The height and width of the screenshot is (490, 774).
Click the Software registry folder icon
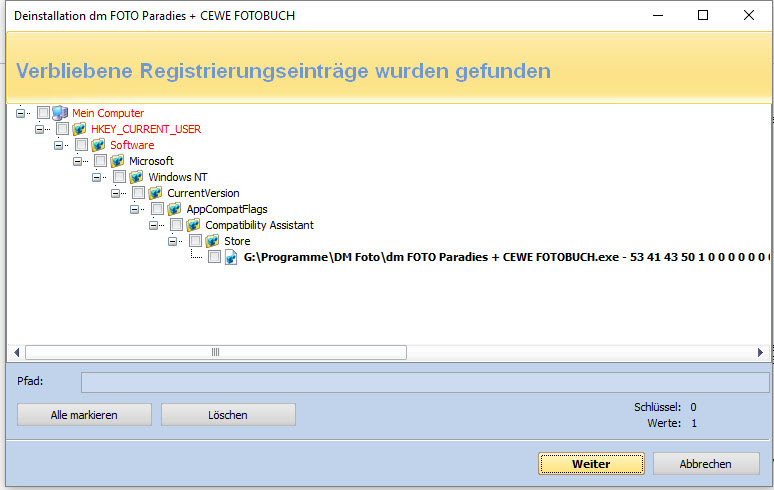98,145
